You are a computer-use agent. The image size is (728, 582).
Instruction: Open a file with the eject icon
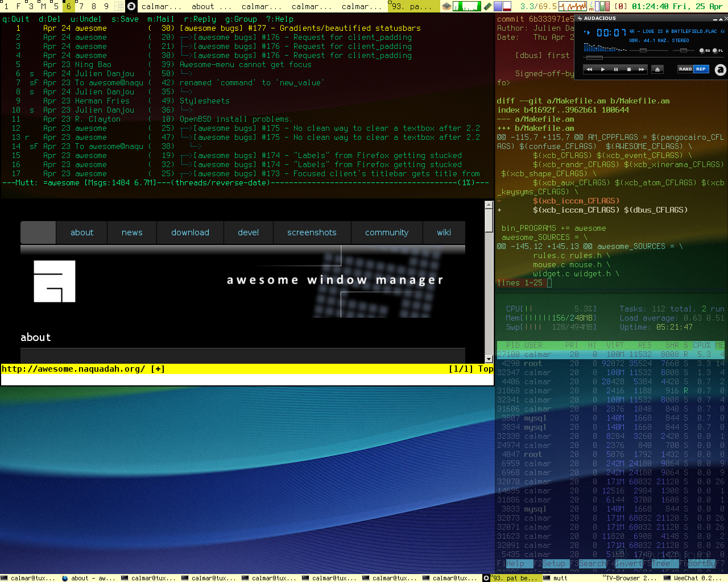pyautogui.click(x=657, y=69)
